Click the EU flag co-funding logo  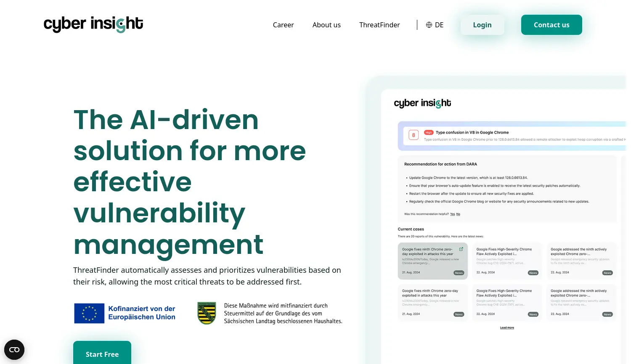tap(89, 313)
